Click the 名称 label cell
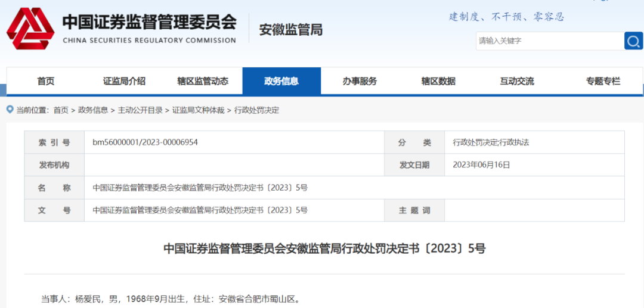This screenshot has height=308, width=644. (x=54, y=188)
